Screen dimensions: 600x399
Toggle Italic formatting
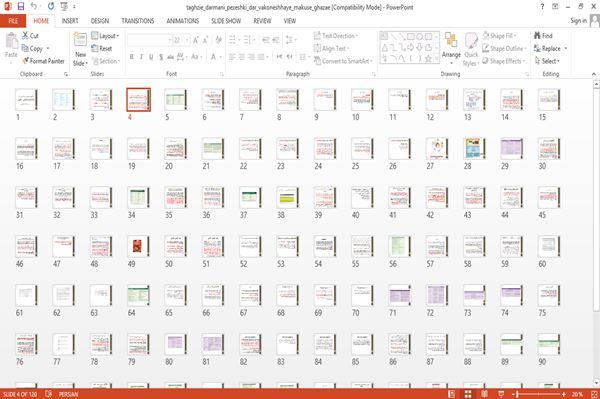[x=141, y=57]
